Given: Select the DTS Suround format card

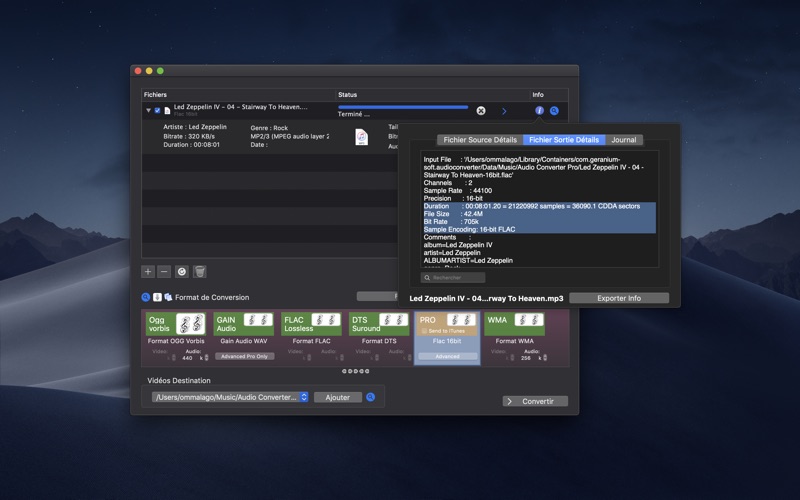Looking at the screenshot, I should (x=379, y=324).
